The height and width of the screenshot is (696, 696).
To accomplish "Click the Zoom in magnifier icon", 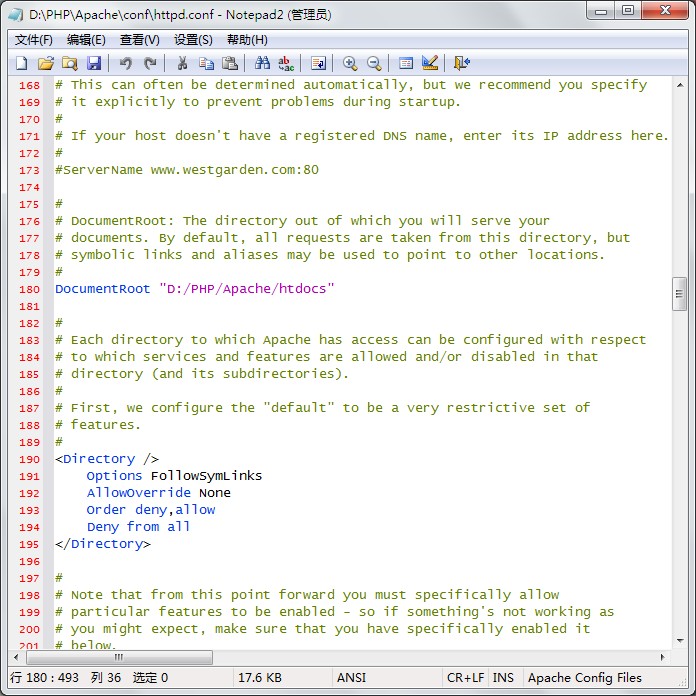I will coord(350,63).
